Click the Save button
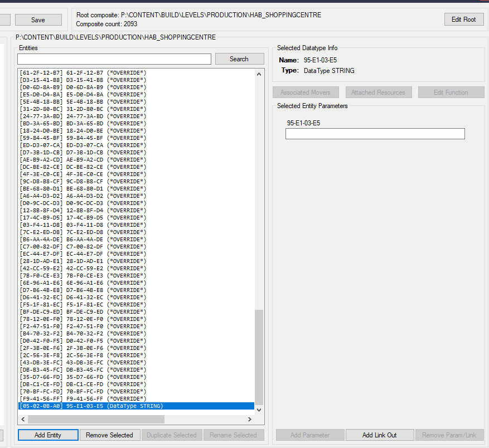 click(38, 20)
